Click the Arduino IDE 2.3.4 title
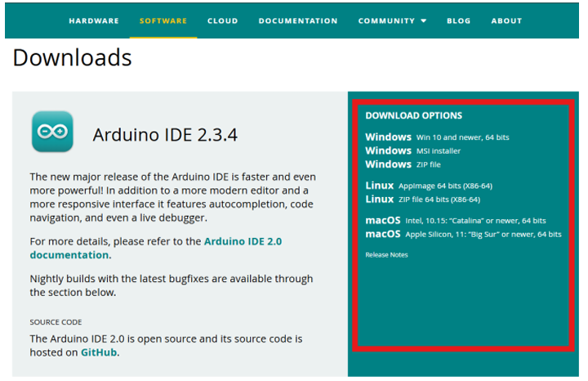This screenshot has height=381, width=588. pos(165,135)
